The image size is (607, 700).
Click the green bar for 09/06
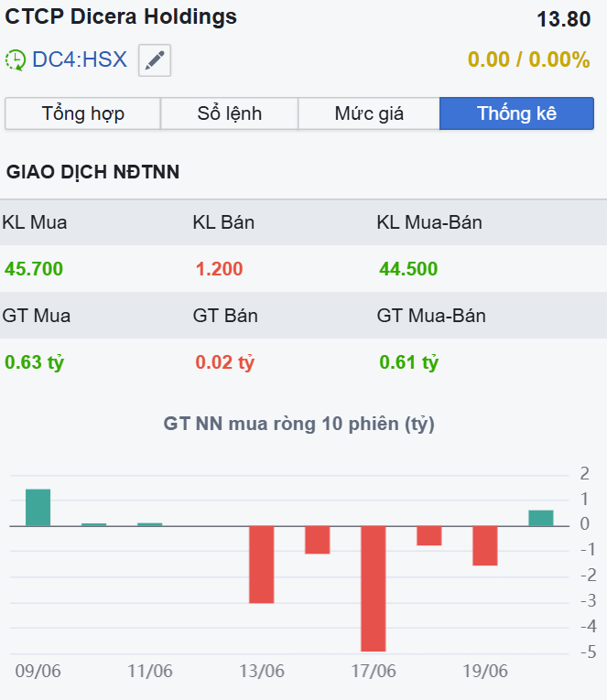tap(38, 508)
